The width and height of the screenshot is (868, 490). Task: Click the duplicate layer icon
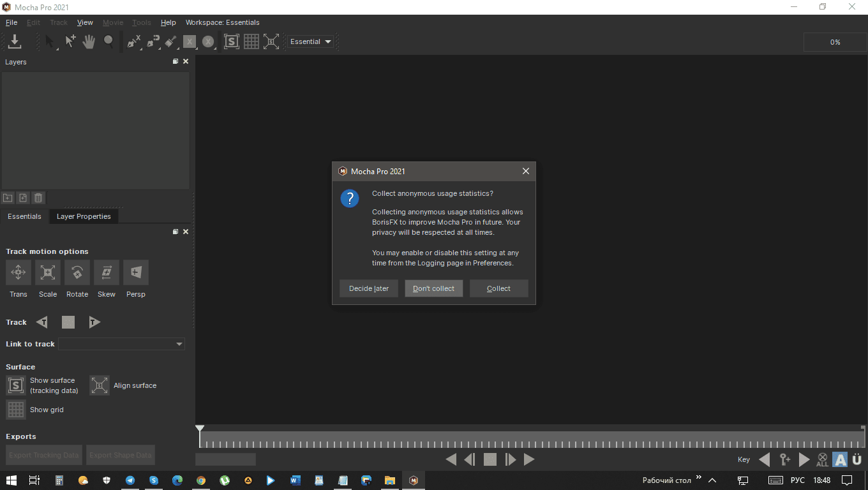tap(23, 198)
